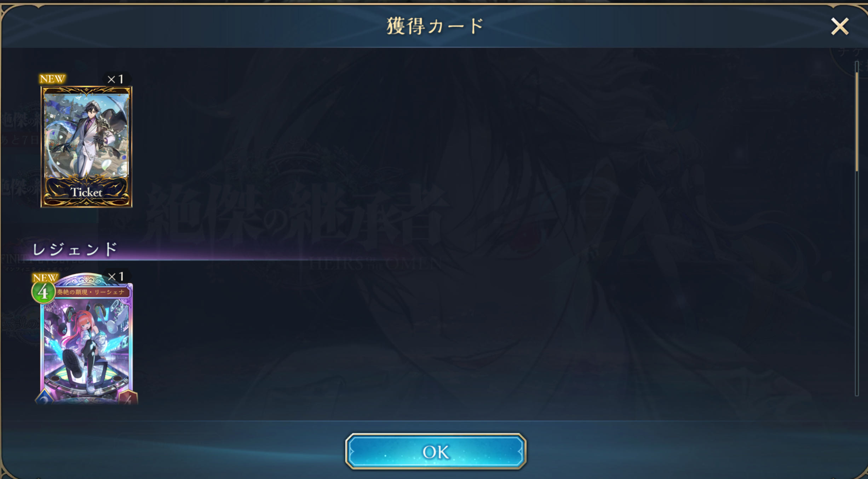Open the Ticket card thumbnail
The height and width of the screenshot is (479, 868).
(x=86, y=147)
